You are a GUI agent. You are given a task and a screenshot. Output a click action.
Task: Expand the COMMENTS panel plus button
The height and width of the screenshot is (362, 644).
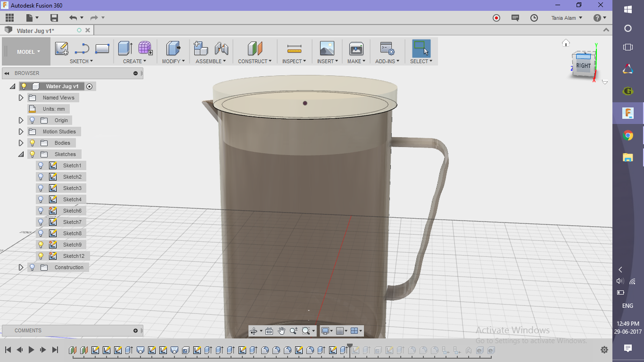click(135, 330)
